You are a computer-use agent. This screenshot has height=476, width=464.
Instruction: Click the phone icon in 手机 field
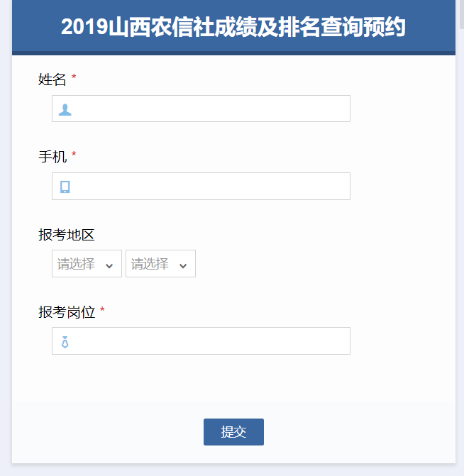pos(65,187)
